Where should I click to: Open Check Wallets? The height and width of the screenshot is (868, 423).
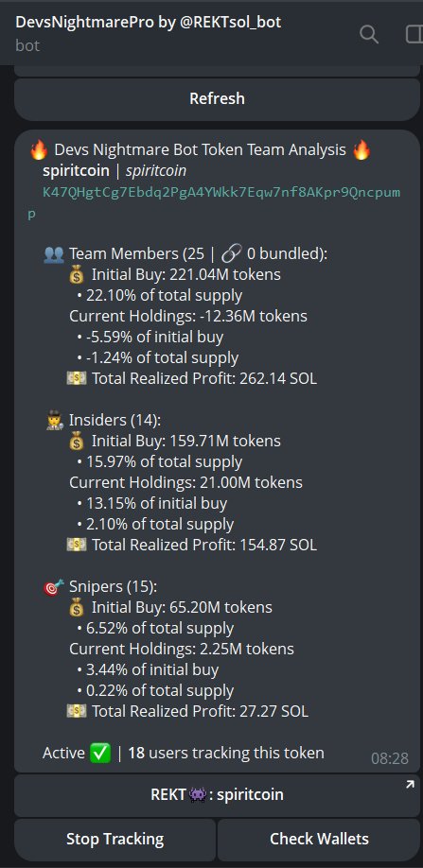[x=319, y=840]
